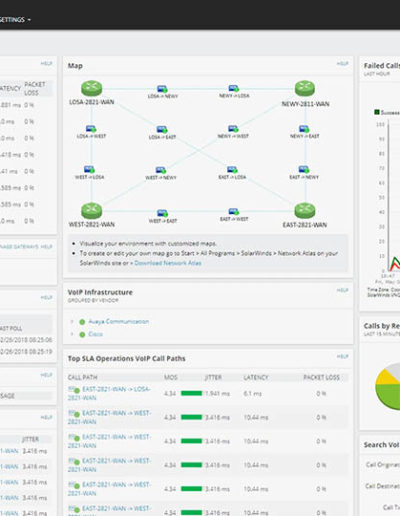Open the LOSA -> EAST operation icon
This screenshot has width=400, height=516.
pos(162,130)
